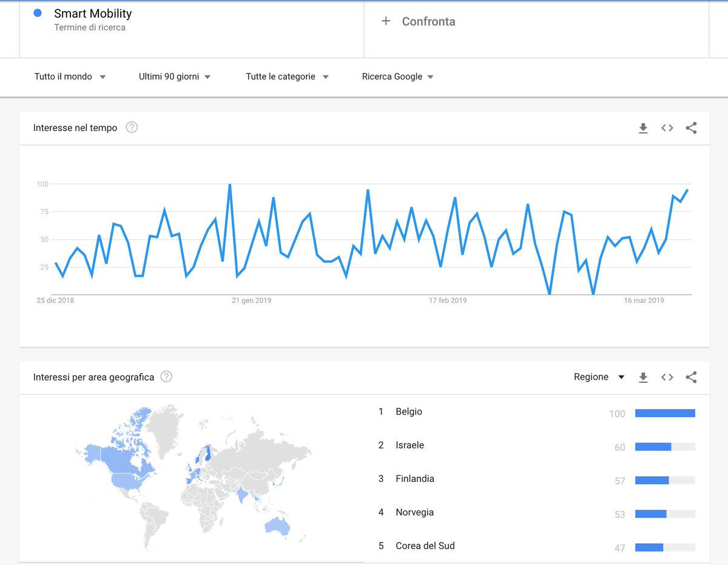
Task: Select Finlandia in the region ranking
Action: [415, 479]
